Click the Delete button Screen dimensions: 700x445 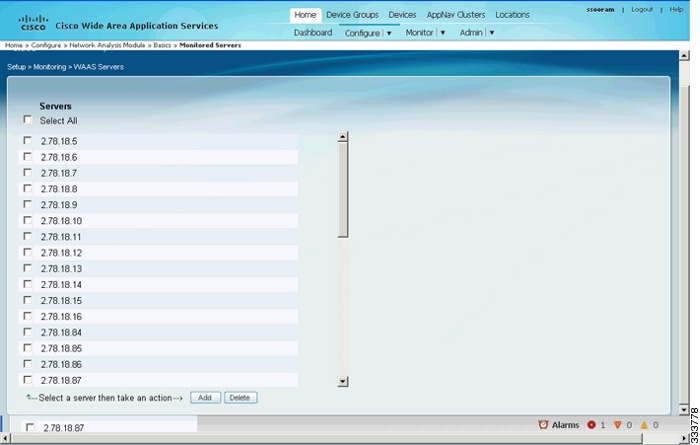[241, 398]
